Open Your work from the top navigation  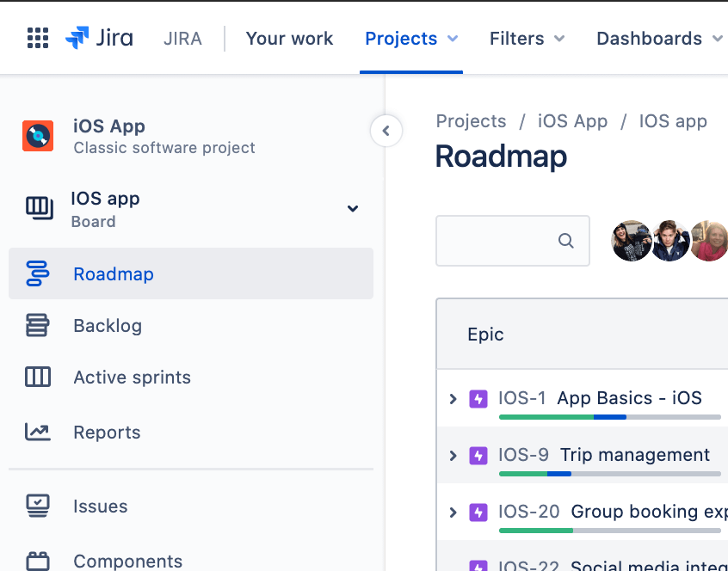tap(289, 39)
